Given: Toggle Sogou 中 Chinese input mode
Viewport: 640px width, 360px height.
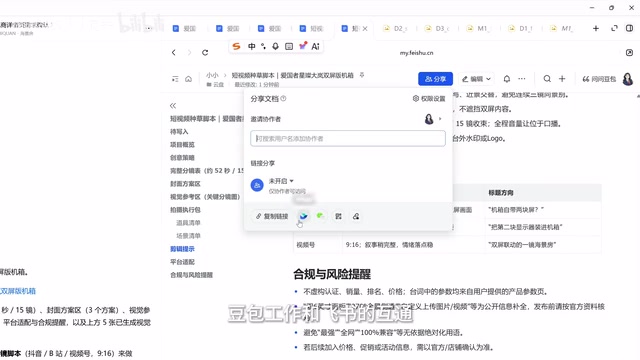Looking at the screenshot, I should (x=251, y=46).
